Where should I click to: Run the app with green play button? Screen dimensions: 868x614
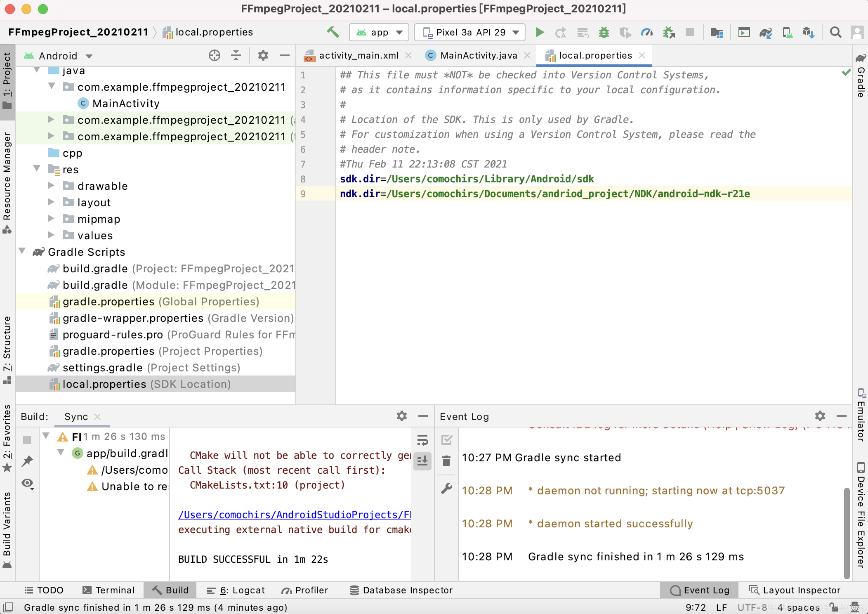[540, 32]
